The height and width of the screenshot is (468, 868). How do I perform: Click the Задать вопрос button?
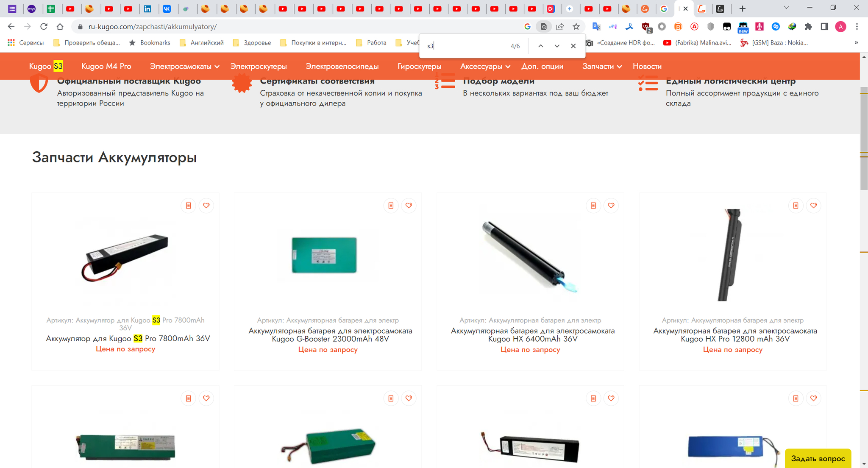(x=818, y=459)
